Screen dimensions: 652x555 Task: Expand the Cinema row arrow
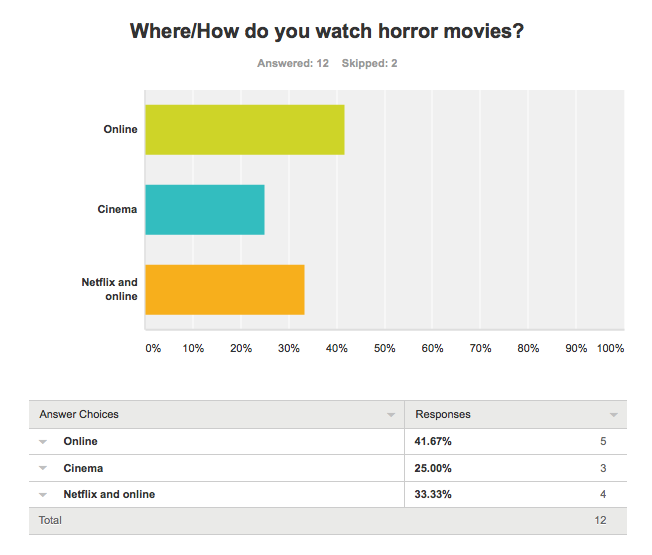click(x=43, y=469)
